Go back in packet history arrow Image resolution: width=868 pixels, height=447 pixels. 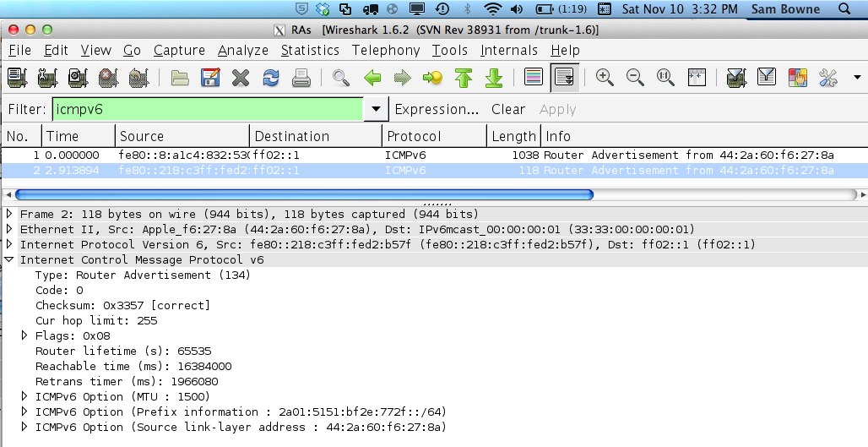pyautogui.click(x=372, y=78)
